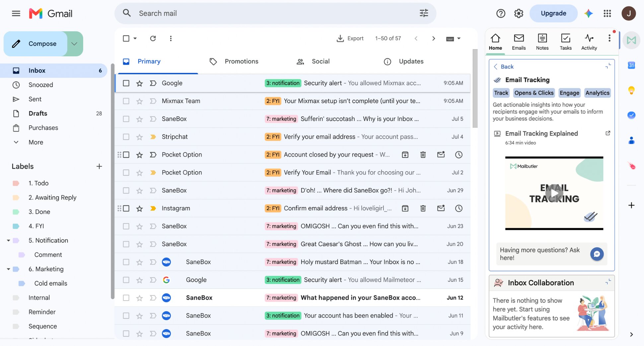
Task: Open the 1. Todo label
Action: pyautogui.click(x=38, y=183)
